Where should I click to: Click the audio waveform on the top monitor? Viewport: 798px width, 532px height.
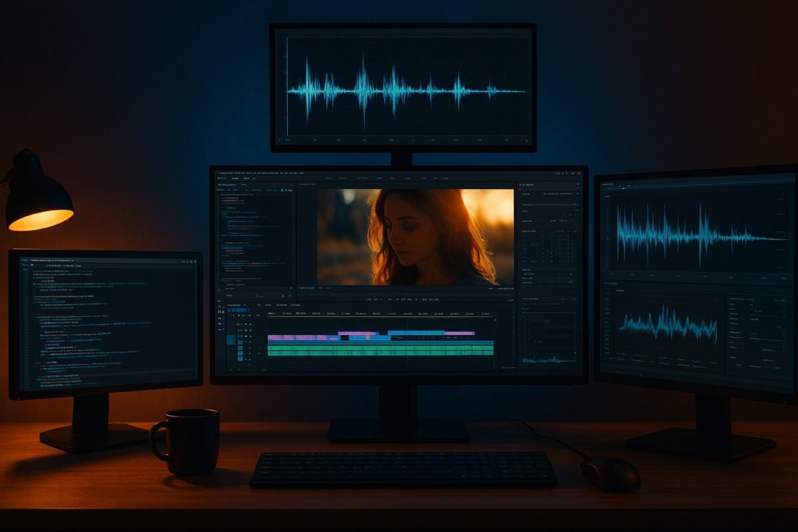point(407,90)
